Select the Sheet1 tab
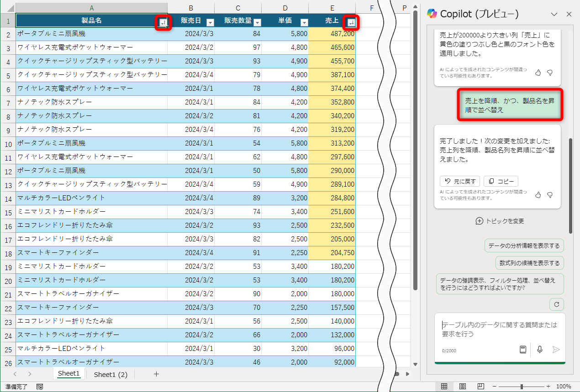This screenshot has width=580, height=392. coord(68,373)
